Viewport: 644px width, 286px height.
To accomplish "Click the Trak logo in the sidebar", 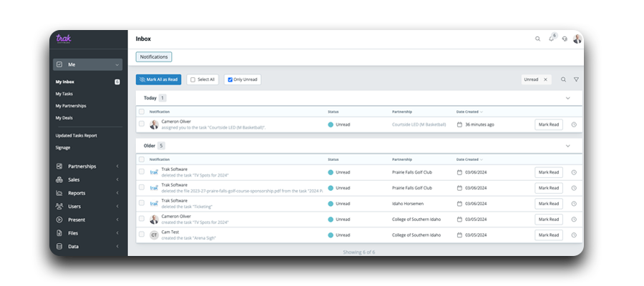I will [64, 39].
